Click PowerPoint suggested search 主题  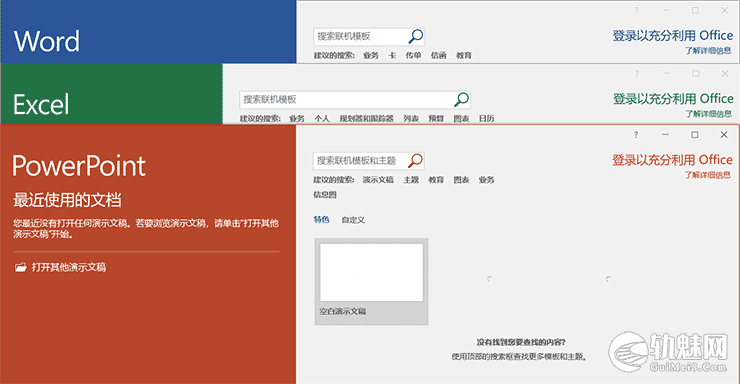411,180
